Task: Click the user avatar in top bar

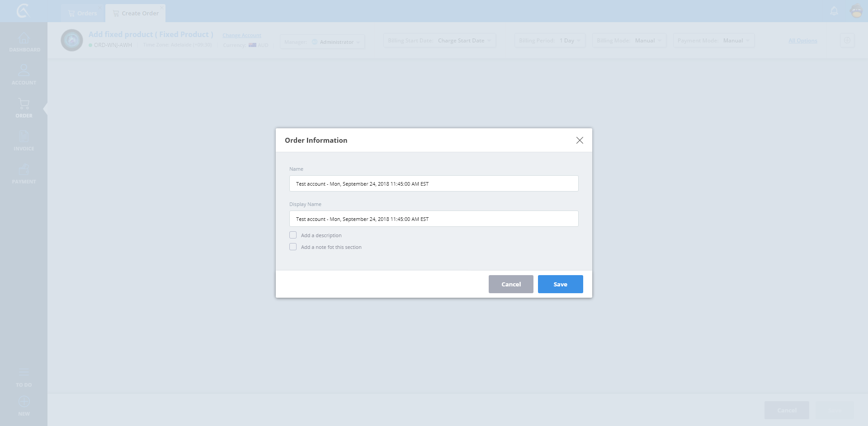Action: click(x=856, y=11)
